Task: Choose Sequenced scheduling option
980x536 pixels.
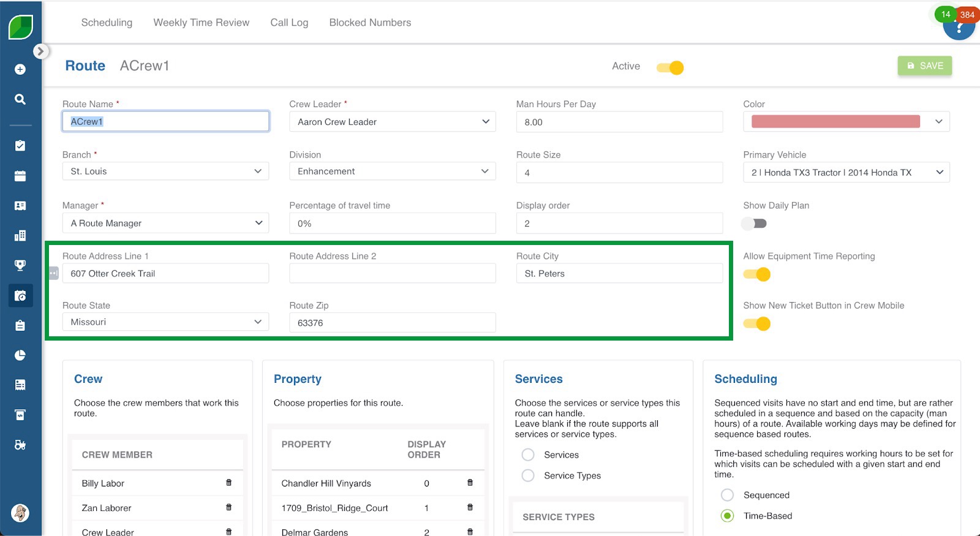Action: (728, 495)
